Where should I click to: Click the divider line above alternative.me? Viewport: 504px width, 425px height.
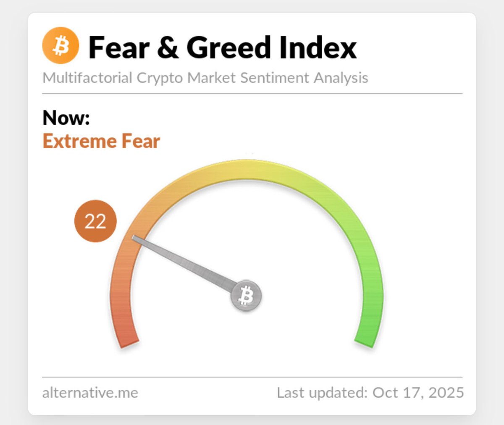(252, 377)
